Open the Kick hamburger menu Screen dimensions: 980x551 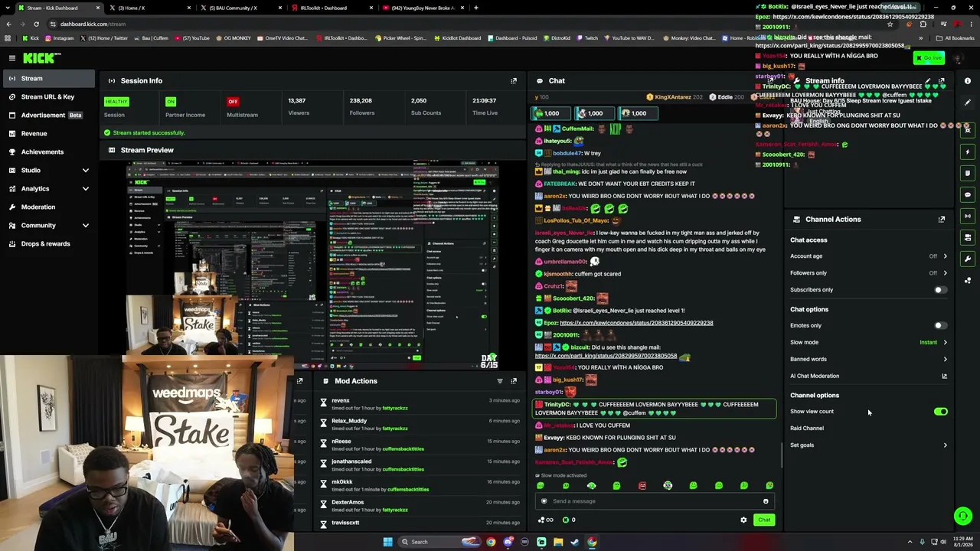point(12,58)
